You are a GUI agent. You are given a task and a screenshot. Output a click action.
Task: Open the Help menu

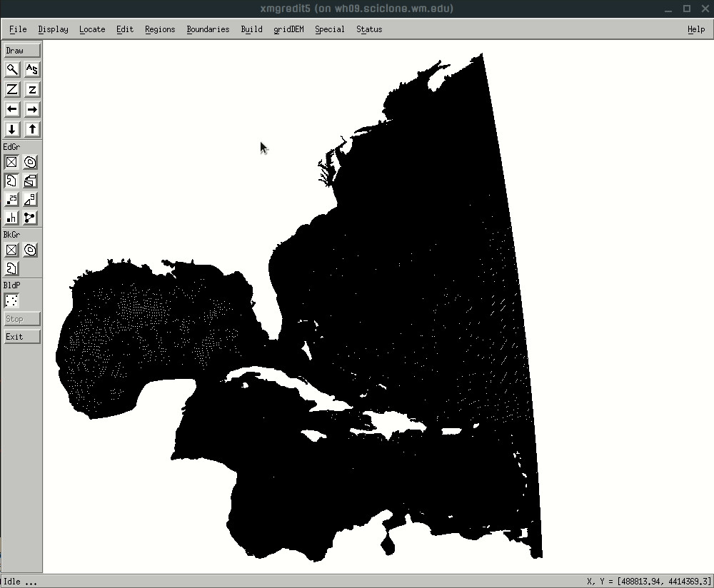[x=695, y=29]
